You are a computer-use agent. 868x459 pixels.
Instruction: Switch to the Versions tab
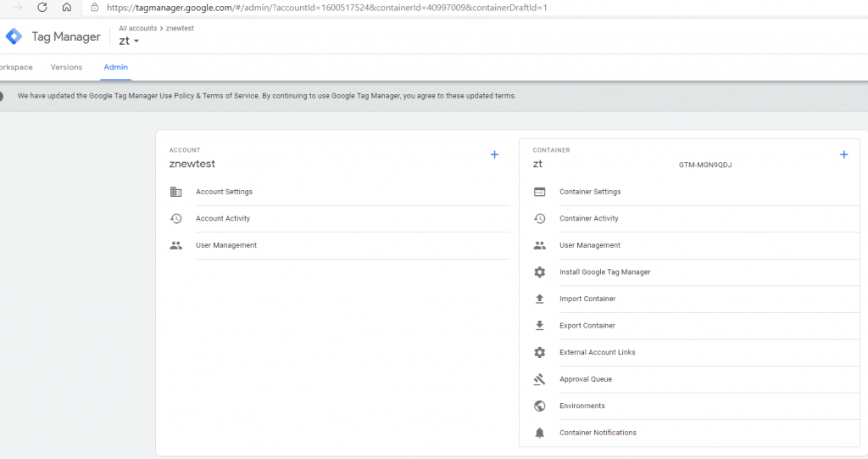point(66,67)
